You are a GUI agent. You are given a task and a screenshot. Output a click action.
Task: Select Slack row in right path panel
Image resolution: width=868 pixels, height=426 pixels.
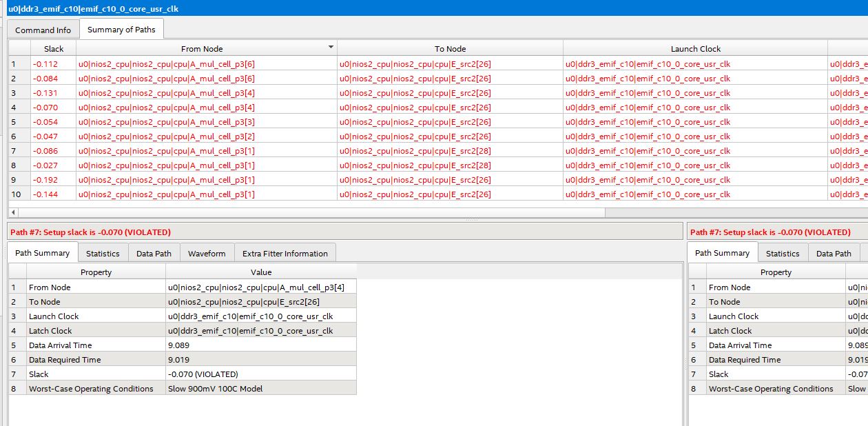pos(778,374)
